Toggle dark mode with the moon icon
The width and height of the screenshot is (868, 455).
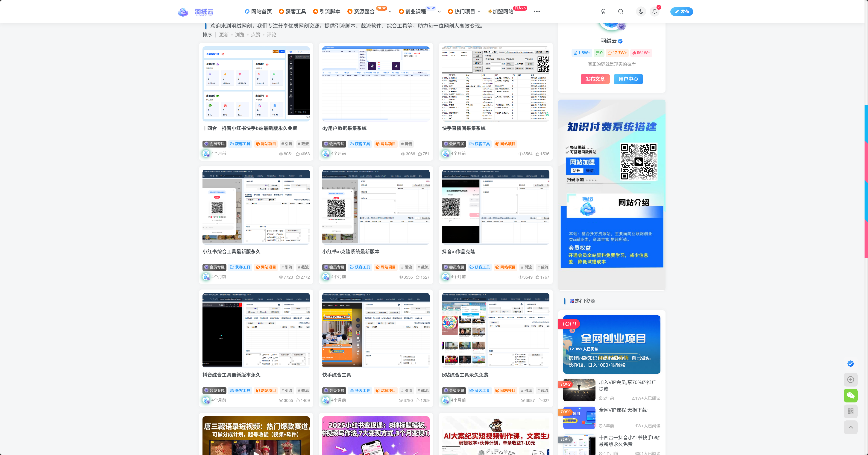coord(641,11)
